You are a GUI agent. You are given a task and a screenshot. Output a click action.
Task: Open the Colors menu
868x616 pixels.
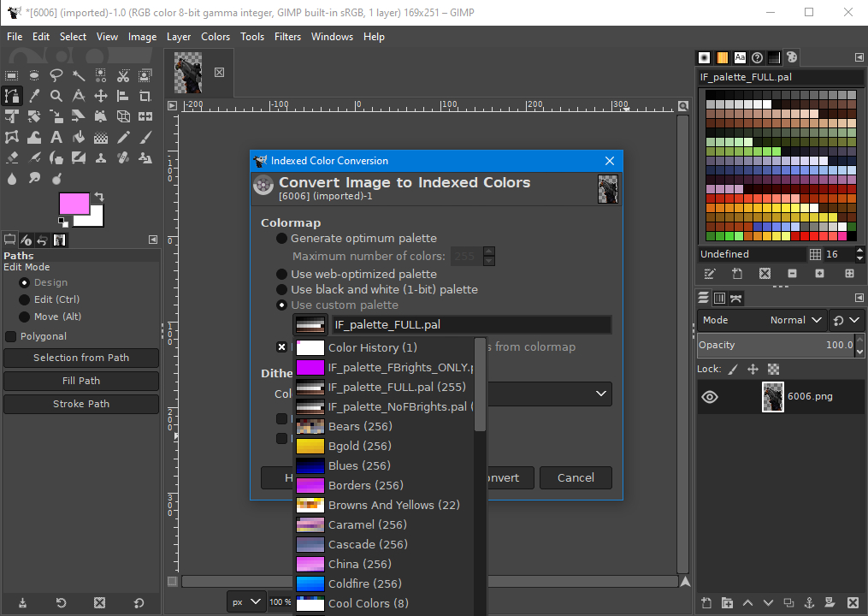216,37
